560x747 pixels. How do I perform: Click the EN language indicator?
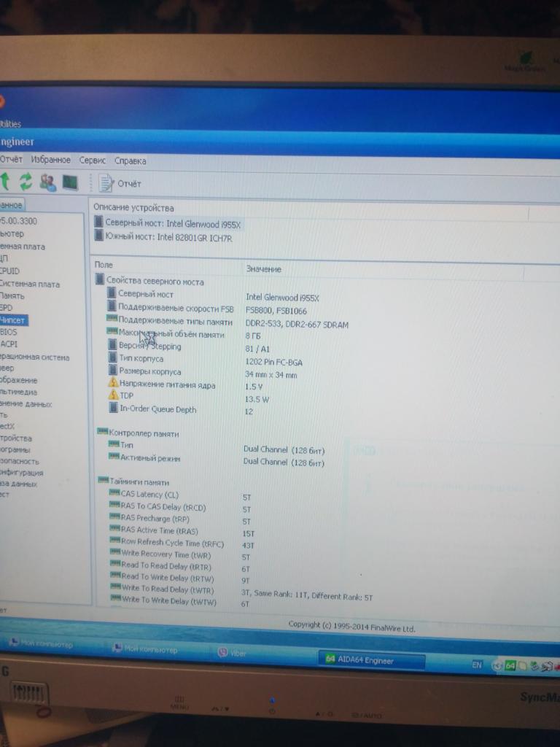point(477,665)
